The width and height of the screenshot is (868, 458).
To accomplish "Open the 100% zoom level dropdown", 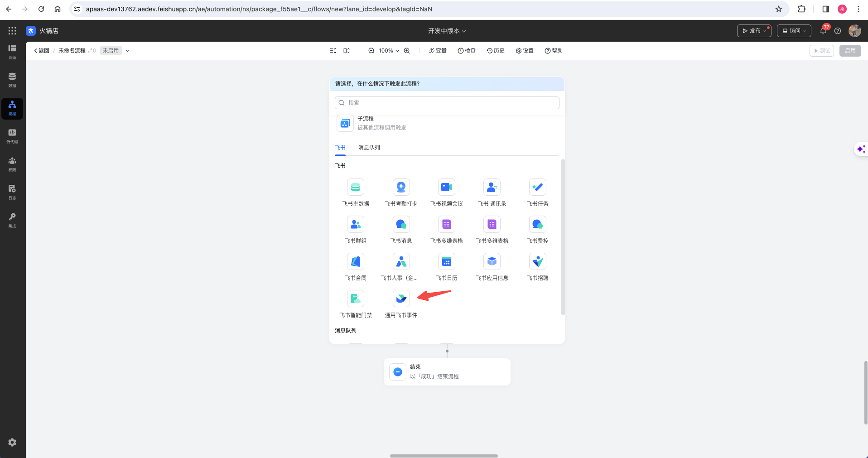I will tap(389, 51).
